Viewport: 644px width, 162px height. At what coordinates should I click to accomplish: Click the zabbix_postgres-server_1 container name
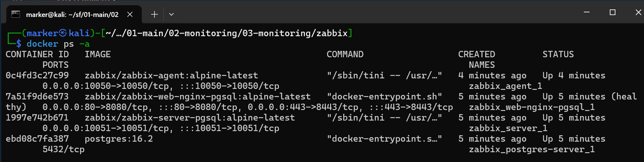coord(532,149)
